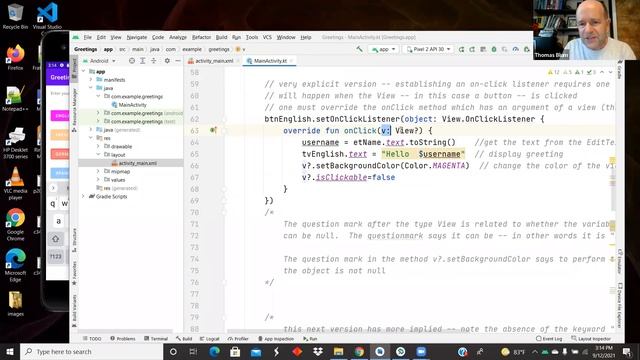
Task: Open Project panel gear settings
Action: click(x=167, y=61)
